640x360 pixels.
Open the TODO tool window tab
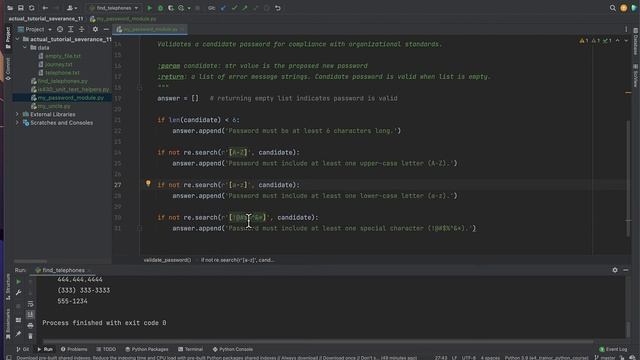[106, 349]
